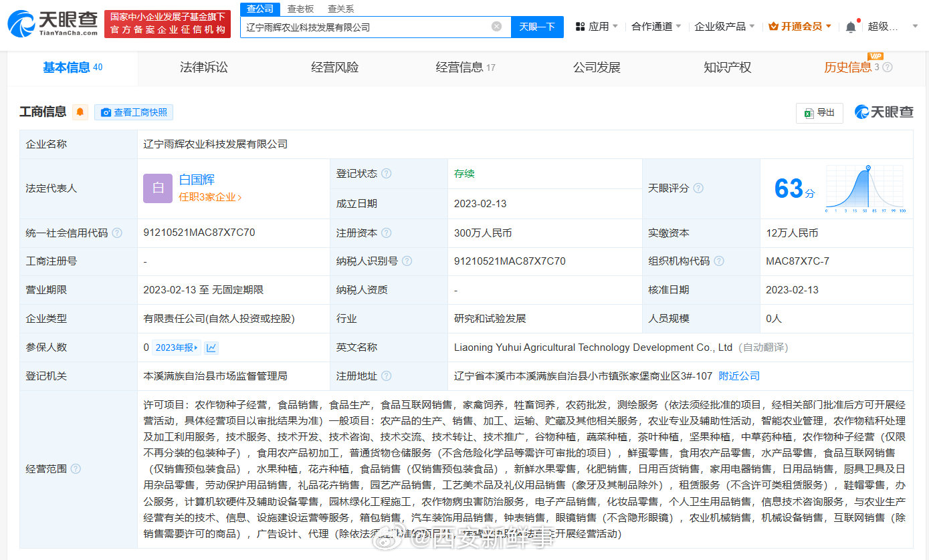
Task: Click the red 官方备案企业征信机构 banner
Action: click(167, 24)
